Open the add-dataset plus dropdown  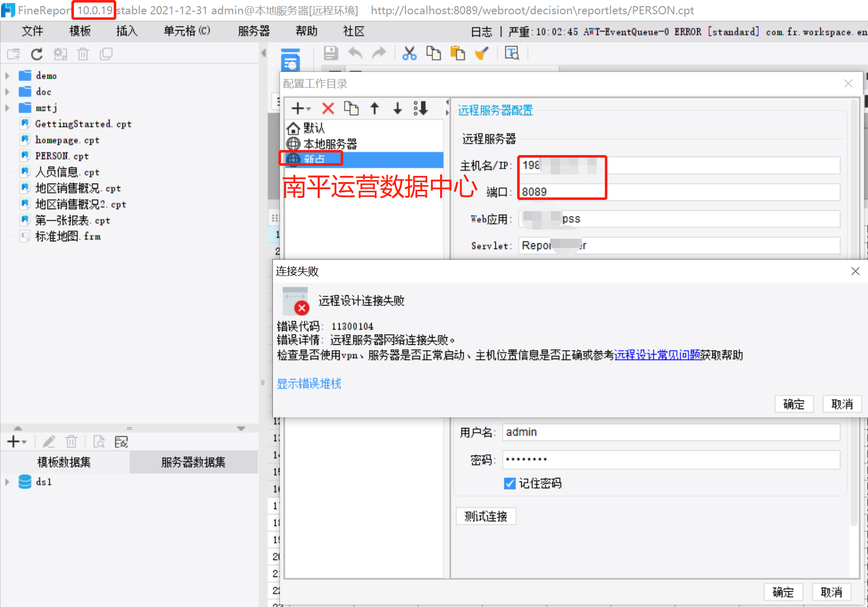point(17,442)
